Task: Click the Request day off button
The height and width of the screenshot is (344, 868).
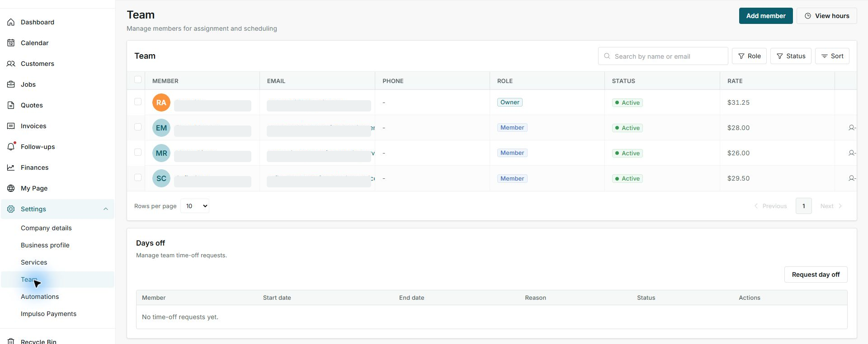Action: (816, 274)
